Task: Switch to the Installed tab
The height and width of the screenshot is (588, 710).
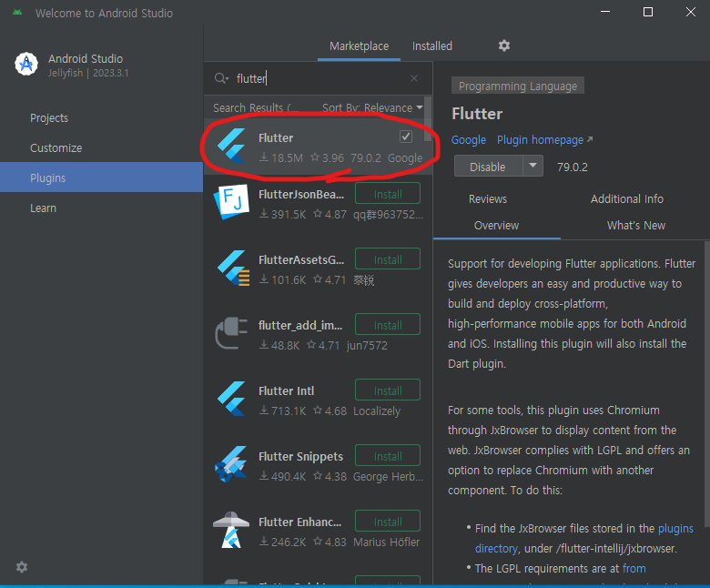Action: pos(432,46)
